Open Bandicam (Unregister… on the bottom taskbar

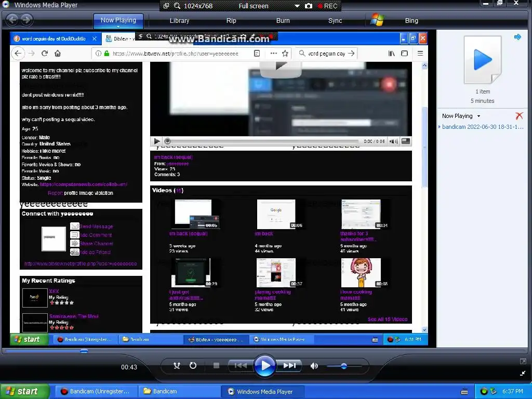(x=96, y=391)
